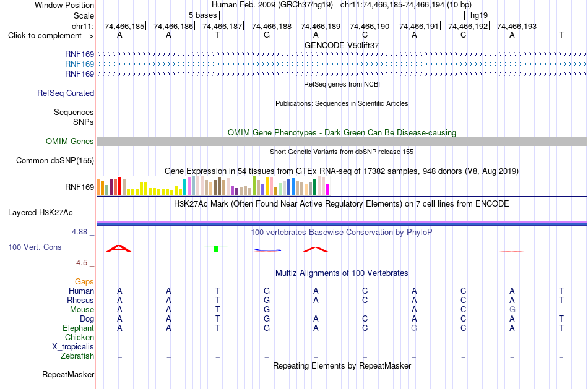Click 'RefSeq genes from NCBI' track title

click(x=342, y=84)
